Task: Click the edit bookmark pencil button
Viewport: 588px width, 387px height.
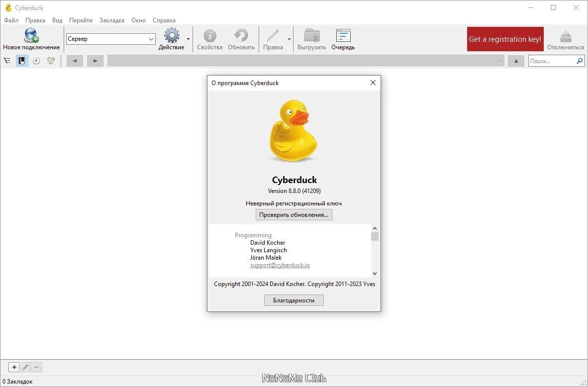Action: click(25, 367)
